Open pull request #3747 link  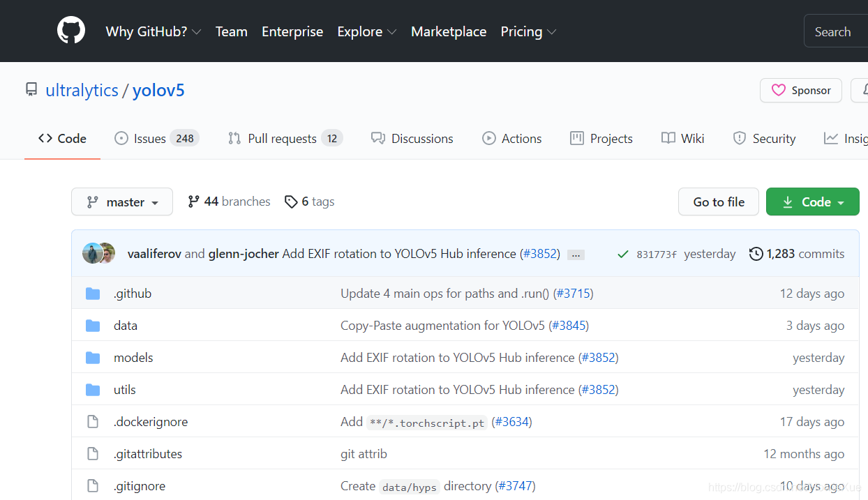tap(515, 486)
